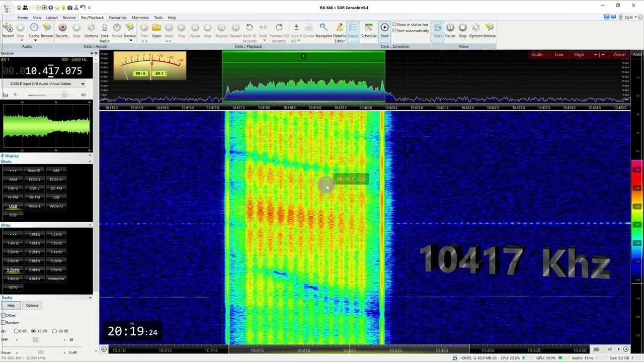
Task: Select the -20 dB HF attenuation radio
Action: (54, 331)
